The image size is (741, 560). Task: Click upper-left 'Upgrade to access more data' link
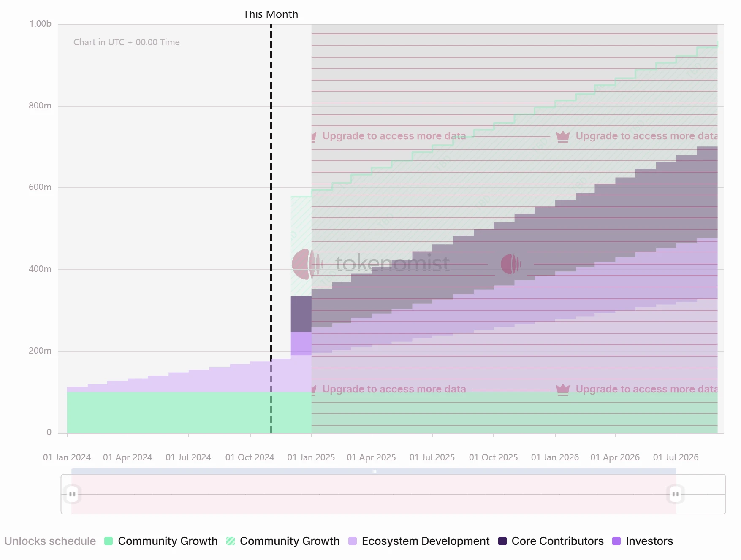click(x=394, y=136)
